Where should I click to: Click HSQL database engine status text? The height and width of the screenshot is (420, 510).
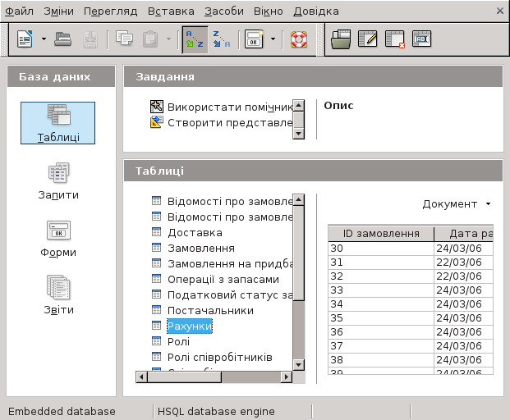(216, 412)
